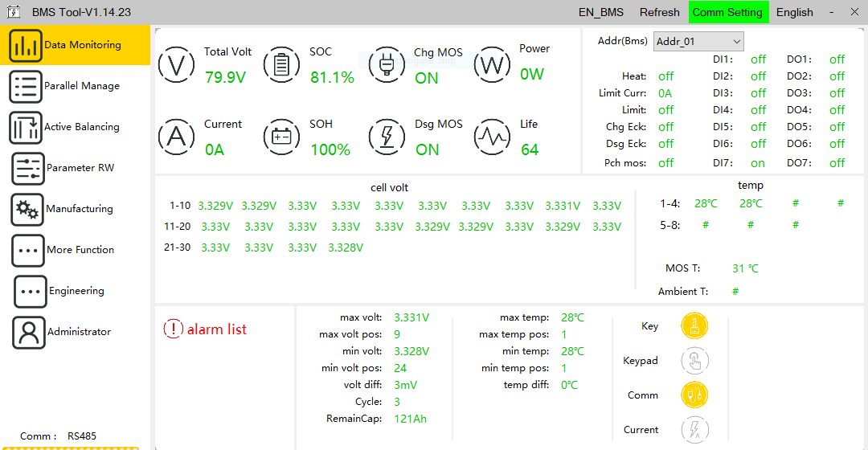868x450 pixels.
Task: Click the Cycle 3 value
Action: (397, 402)
